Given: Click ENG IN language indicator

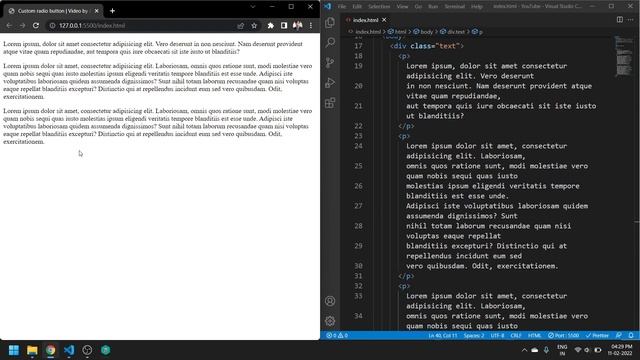Looking at the screenshot, I should tap(562, 350).
